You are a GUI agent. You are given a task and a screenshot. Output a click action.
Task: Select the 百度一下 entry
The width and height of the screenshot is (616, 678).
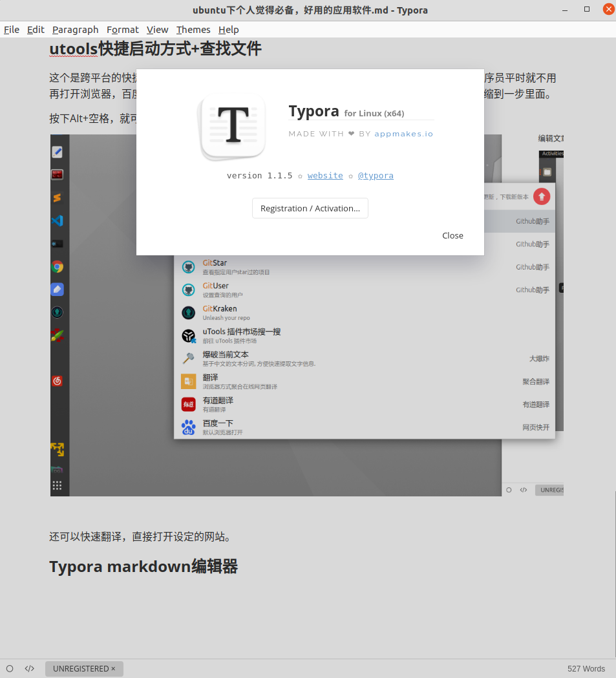pos(364,427)
